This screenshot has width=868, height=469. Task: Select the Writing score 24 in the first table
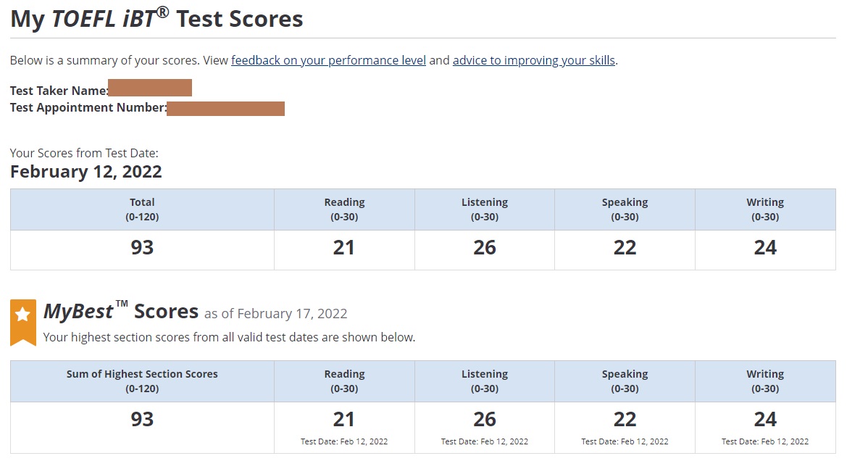(x=765, y=248)
